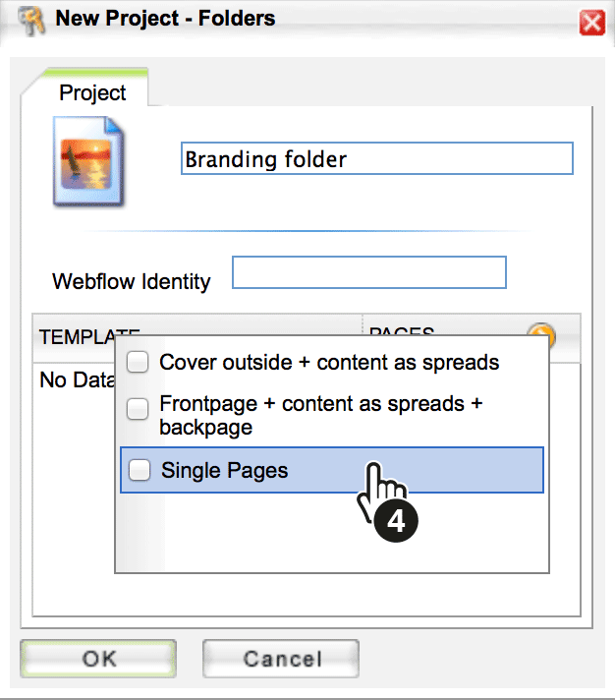615x700 pixels.
Task: Confirm with the OK button
Action: tap(98, 659)
